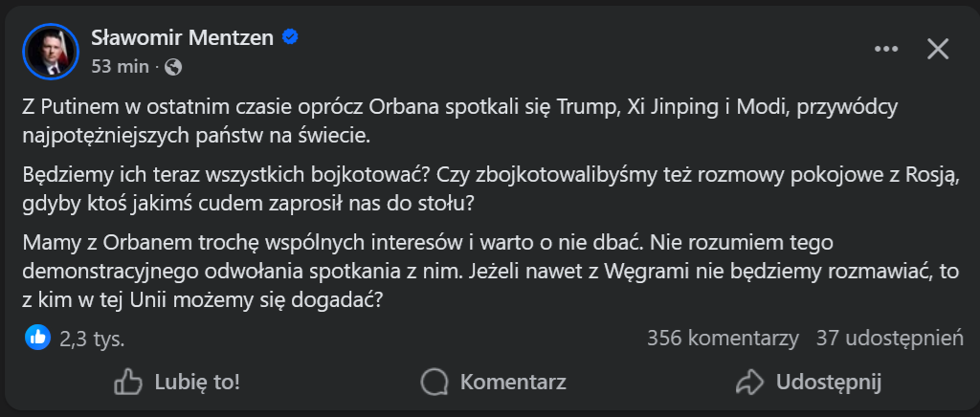
Task: Expand the 356 komentarzy list
Action: click(x=723, y=338)
